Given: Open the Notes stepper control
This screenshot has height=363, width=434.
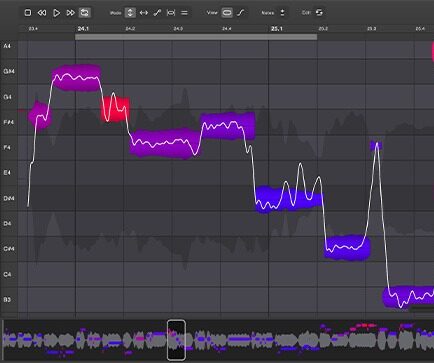Looking at the screenshot, I should tap(282, 13).
